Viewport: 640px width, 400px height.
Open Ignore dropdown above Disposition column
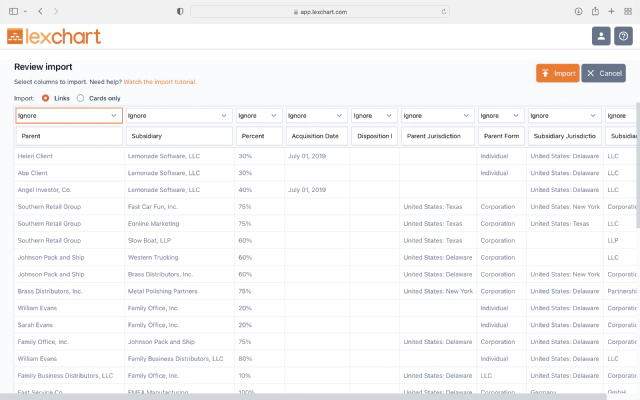click(x=374, y=116)
